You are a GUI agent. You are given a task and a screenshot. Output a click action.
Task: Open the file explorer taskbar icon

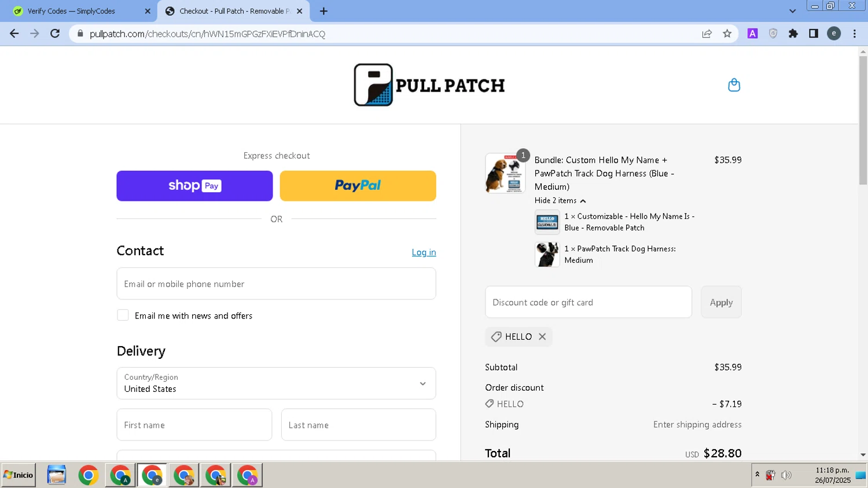point(57,475)
